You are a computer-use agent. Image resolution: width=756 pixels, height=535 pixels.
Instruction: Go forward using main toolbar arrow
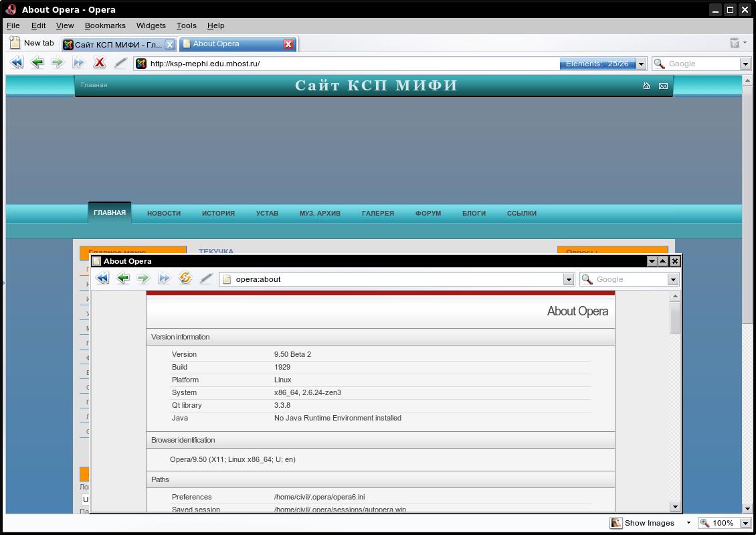click(58, 63)
